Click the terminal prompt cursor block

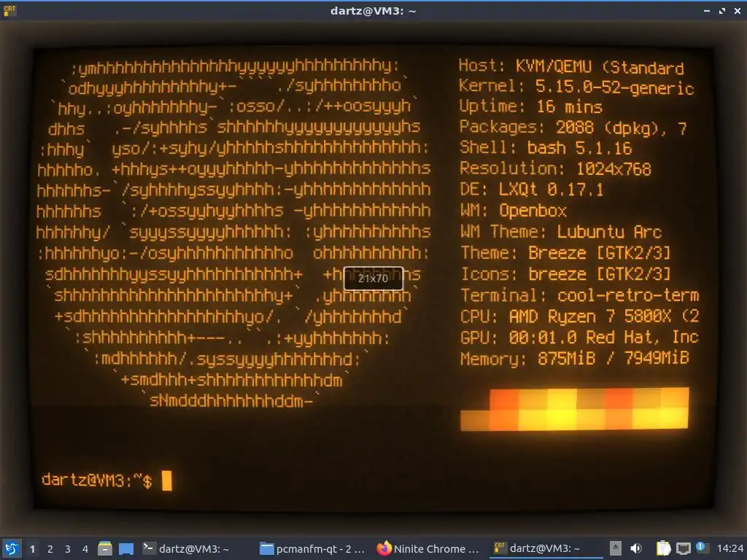(167, 481)
